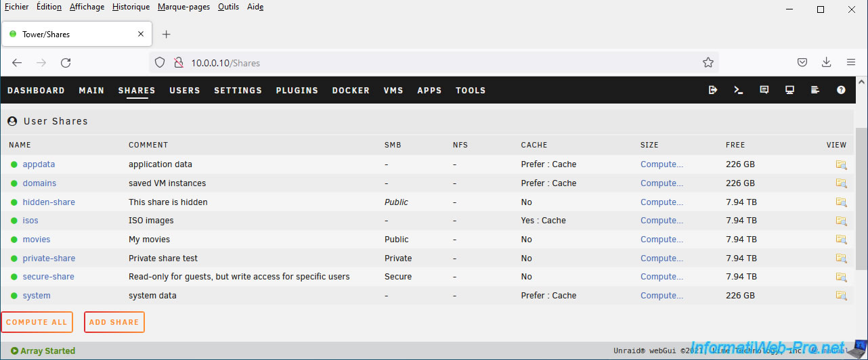This screenshot has width=868, height=360.
Task: Bookmark this page with the star icon
Action: coord(708,63)
